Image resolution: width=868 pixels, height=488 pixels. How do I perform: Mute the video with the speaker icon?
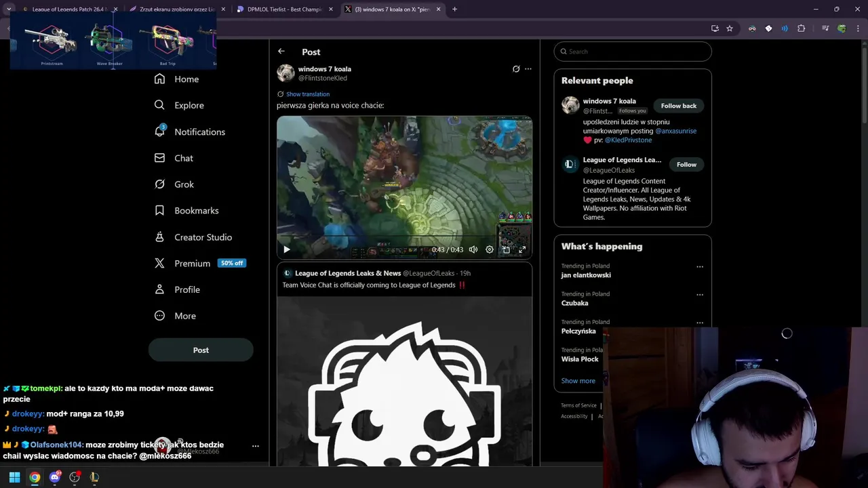coord(473,249)
